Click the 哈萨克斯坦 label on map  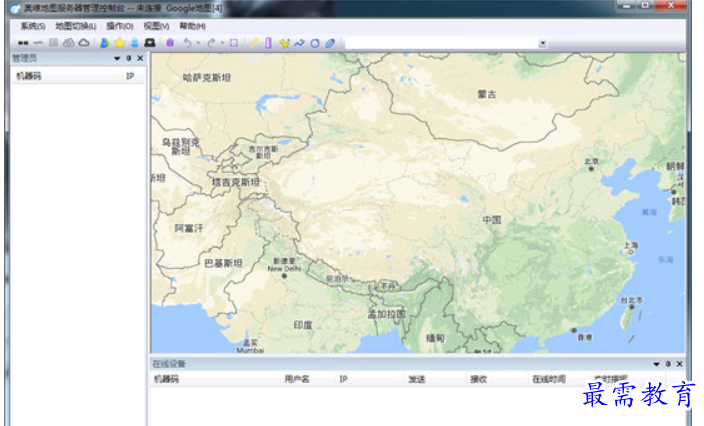point(207,78)
